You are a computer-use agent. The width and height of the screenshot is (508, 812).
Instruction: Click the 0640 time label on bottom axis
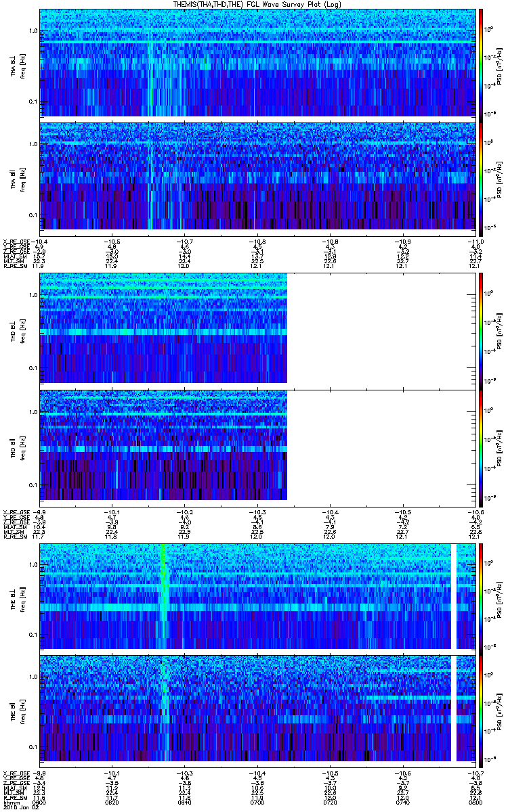pos(184,803)
